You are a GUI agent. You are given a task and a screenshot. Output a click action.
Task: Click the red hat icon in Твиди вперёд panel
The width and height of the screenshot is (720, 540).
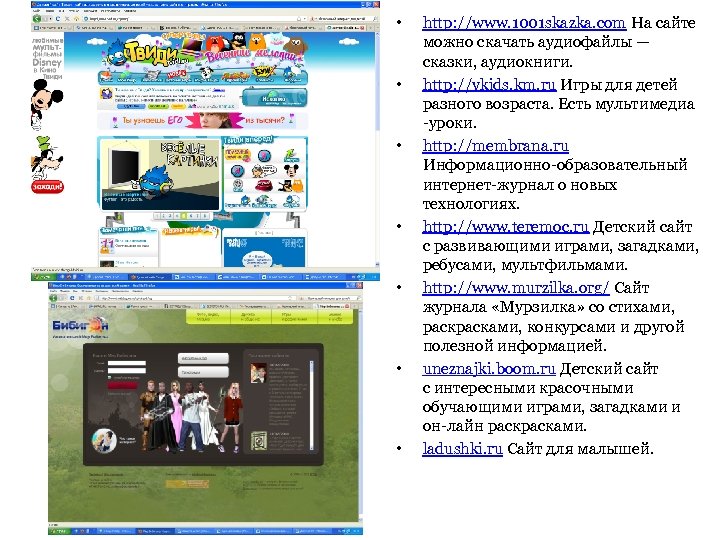[264, 186]
